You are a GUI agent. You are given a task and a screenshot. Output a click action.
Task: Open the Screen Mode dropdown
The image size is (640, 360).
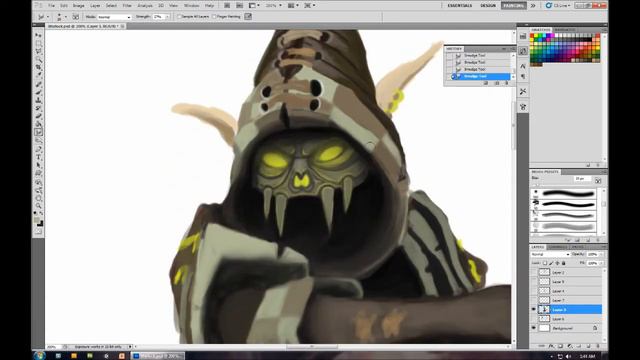[309, 6]
